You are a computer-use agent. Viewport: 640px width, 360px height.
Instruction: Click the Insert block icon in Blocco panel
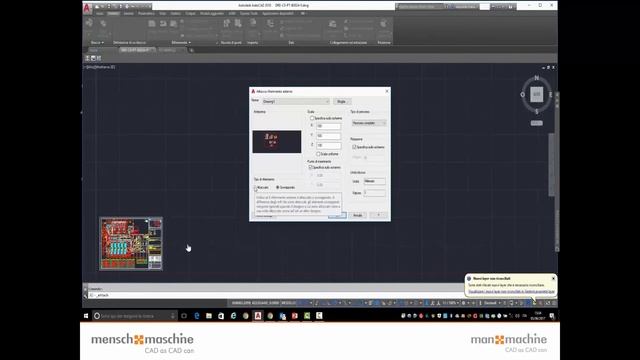coord(89,24)
